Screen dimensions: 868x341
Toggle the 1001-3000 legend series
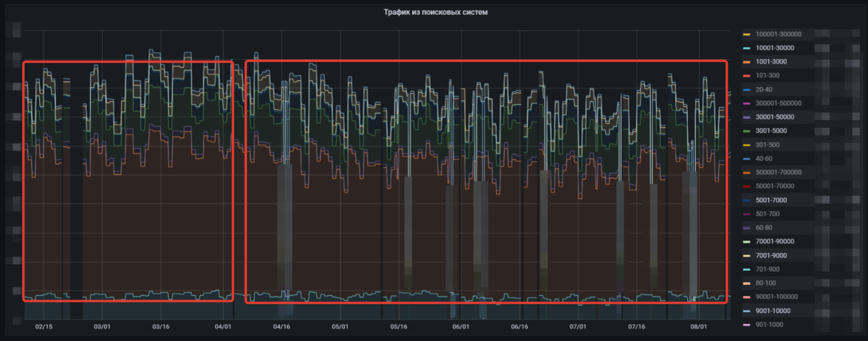(771, 62)
